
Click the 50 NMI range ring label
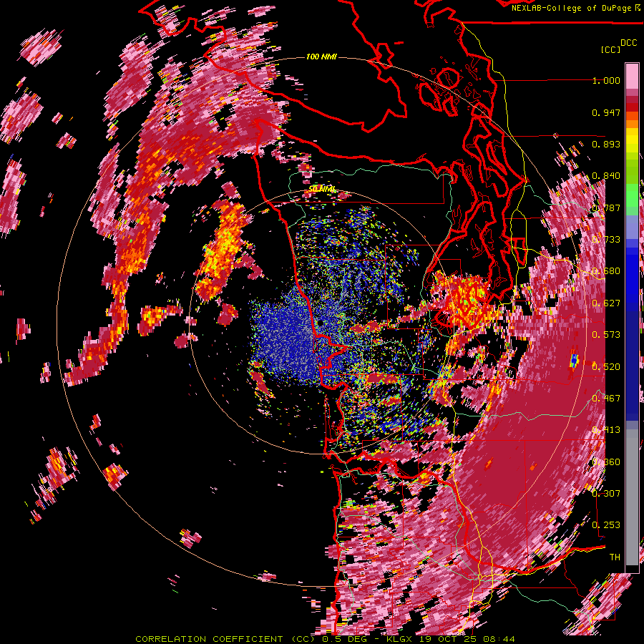click(322, 188)
